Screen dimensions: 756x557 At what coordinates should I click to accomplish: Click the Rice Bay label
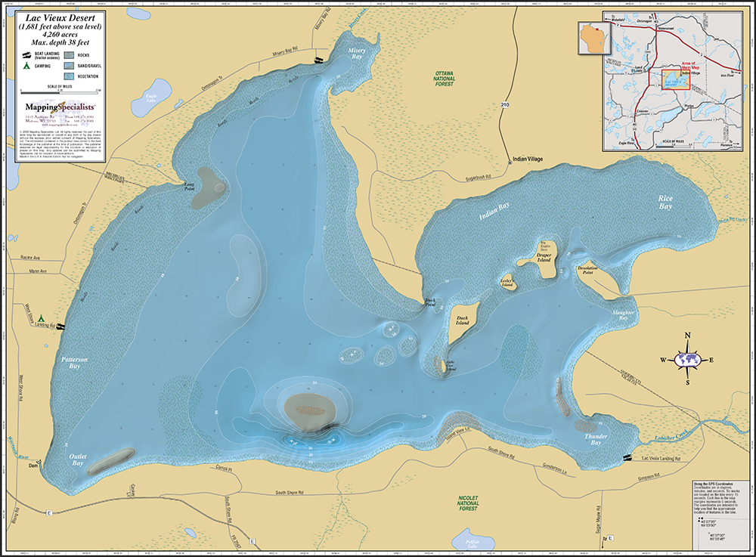click(x=665, y=203)
